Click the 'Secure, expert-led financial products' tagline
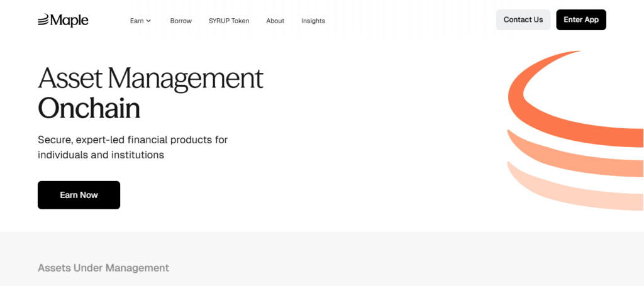The width and height of the screenshot is (644, 286). [133, 147]
